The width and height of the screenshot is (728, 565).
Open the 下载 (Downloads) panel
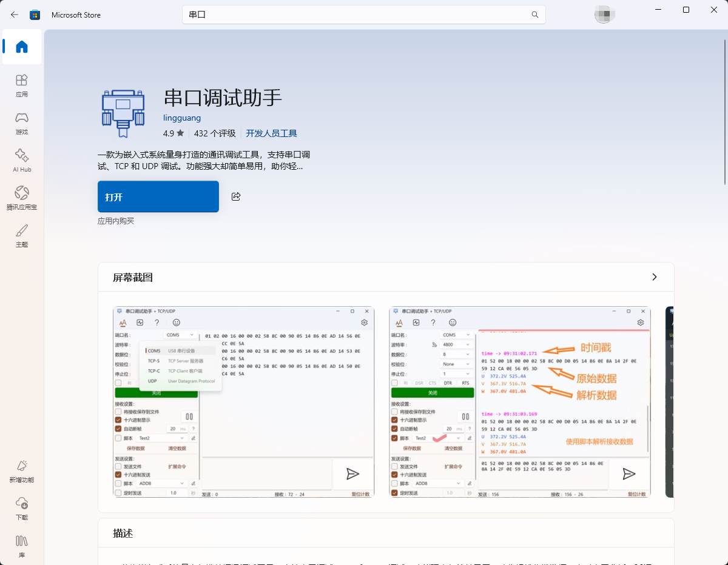[21, 508]
